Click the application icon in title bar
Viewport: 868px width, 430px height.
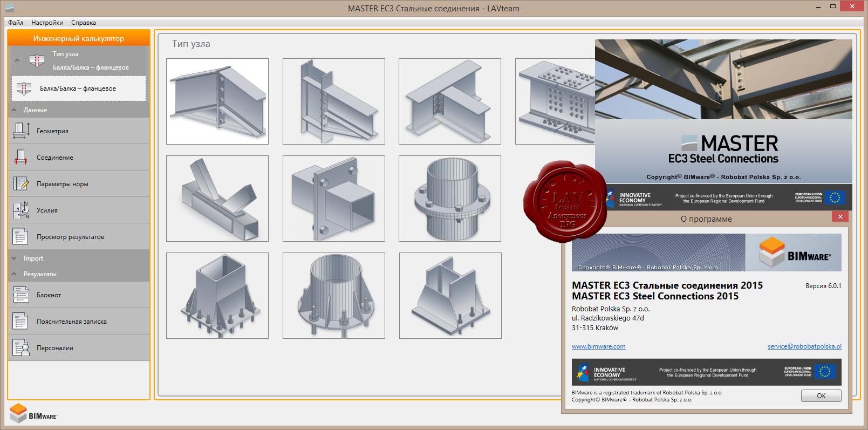[x=9, y=8]
